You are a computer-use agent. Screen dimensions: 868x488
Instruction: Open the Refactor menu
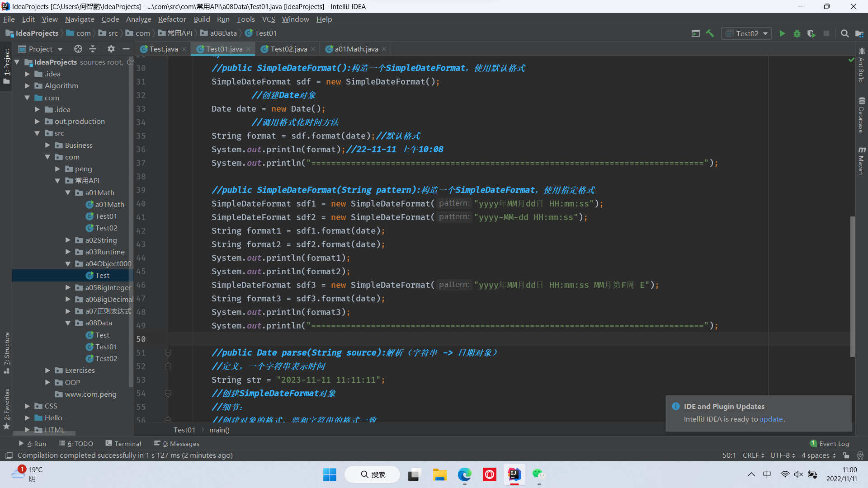[172, 19]
